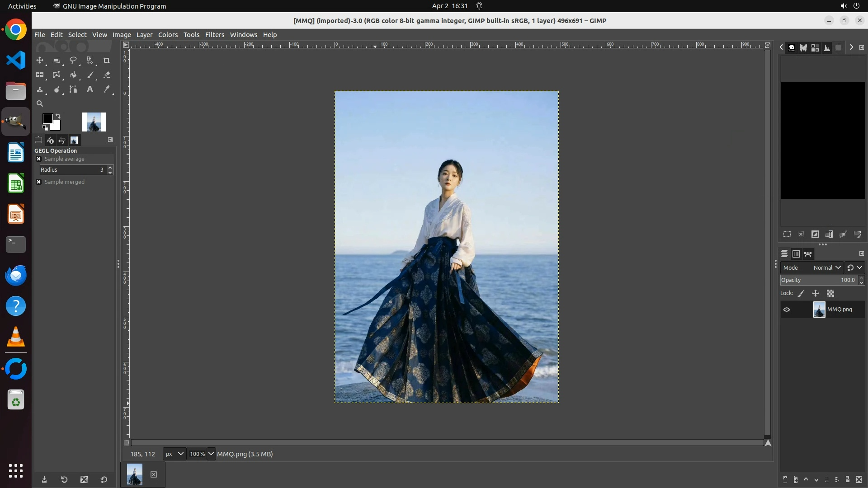Screen dimensions: 868x488
Task: Open the zoom percentage dropdown
Action: tap(211, 454)
